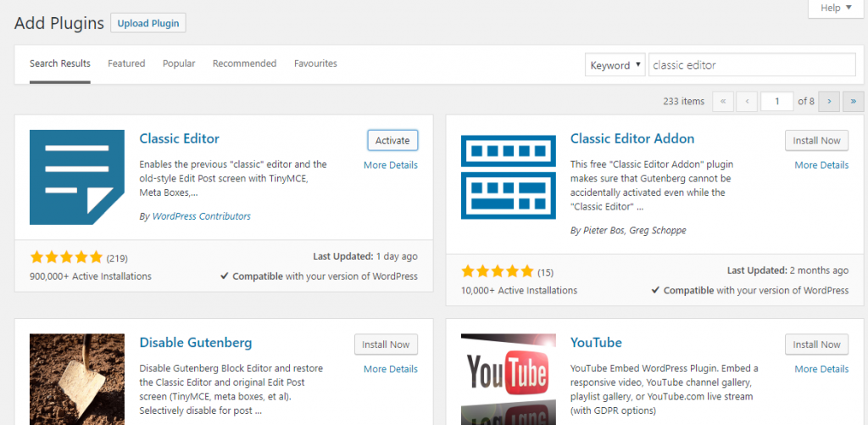Open the Help dropdown tab
Screen dimensions: 868x425
pos(836,8)
